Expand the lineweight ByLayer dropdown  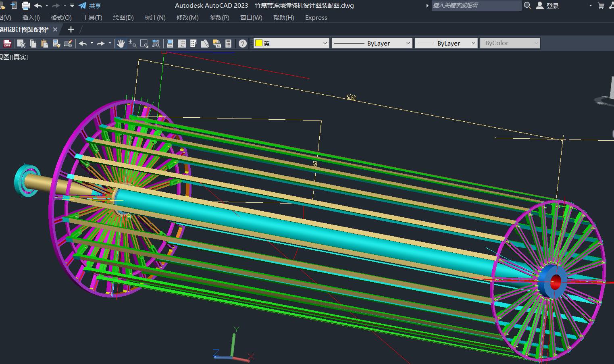pyautogui.click(x=473, y=43)
